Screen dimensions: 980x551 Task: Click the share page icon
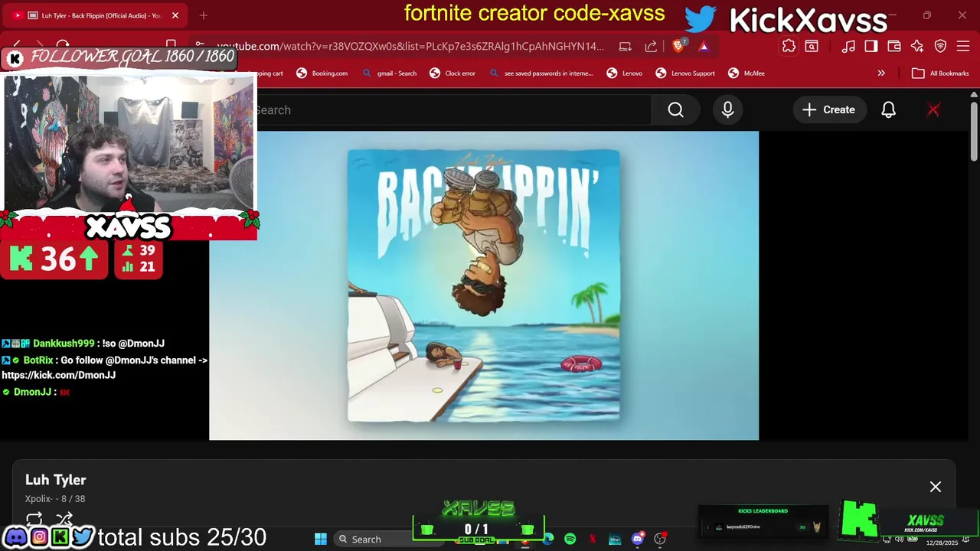pos(651,46)
